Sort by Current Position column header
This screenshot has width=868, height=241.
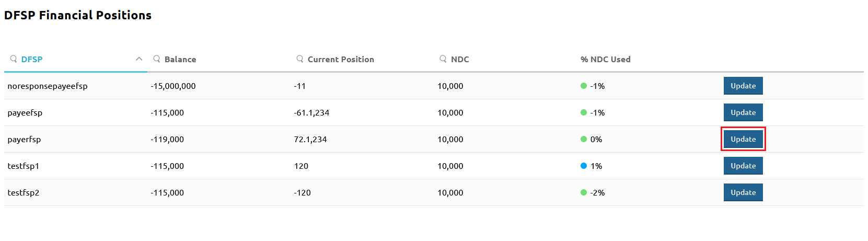pyautogui.click(x=341, y=60)
